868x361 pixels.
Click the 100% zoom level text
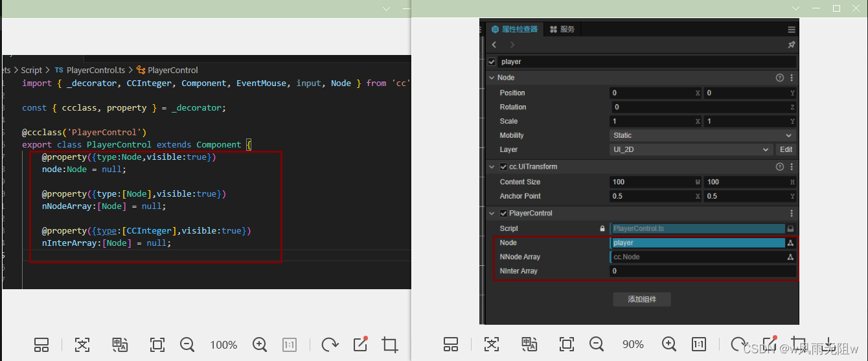(x=223, y=345)
